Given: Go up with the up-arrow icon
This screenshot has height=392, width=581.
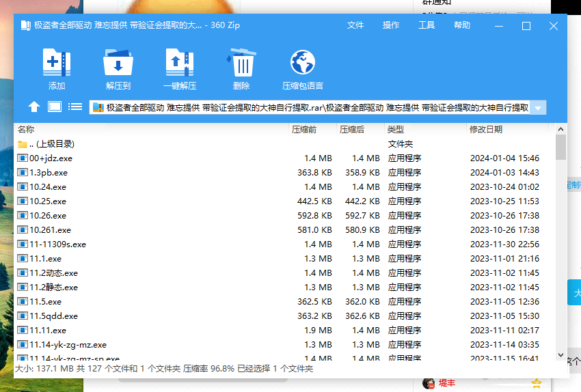Looking at the screenshot, I should tap(34, 107).
